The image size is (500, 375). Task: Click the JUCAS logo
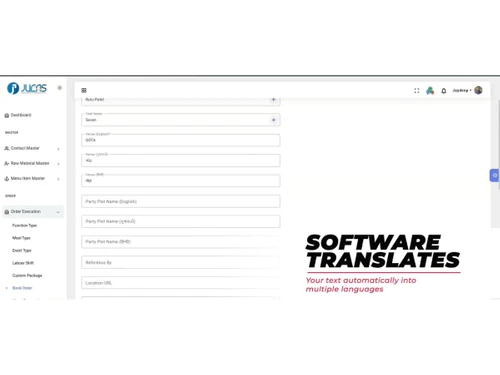[x=27, y=88]
